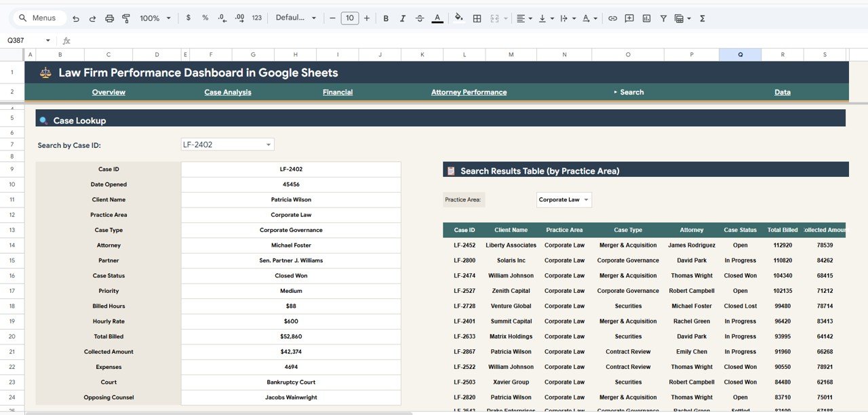Insert a link with the link icon
Image resolution: width=868 pixels, height=415 pixels.
click(612, 18)
